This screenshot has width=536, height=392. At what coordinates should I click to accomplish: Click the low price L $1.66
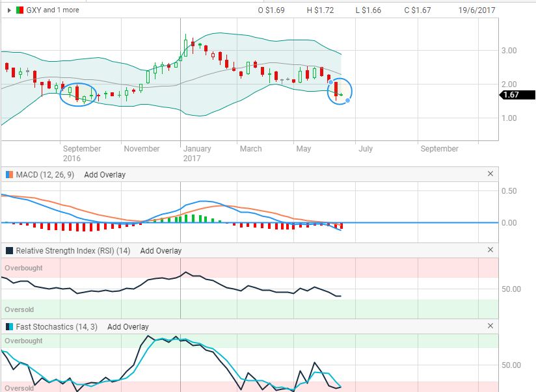[x=368, y=10]
